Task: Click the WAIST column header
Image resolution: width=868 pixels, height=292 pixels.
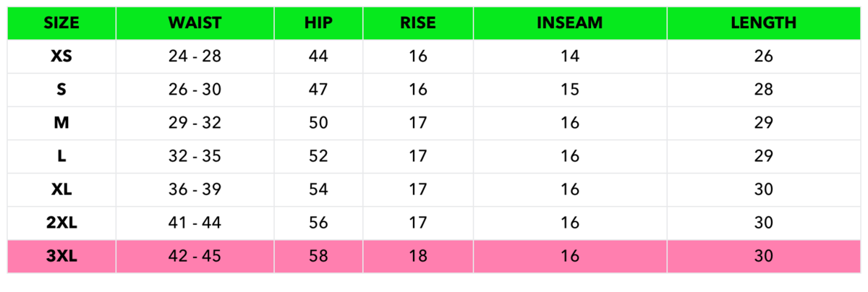Action: (195, 23)
